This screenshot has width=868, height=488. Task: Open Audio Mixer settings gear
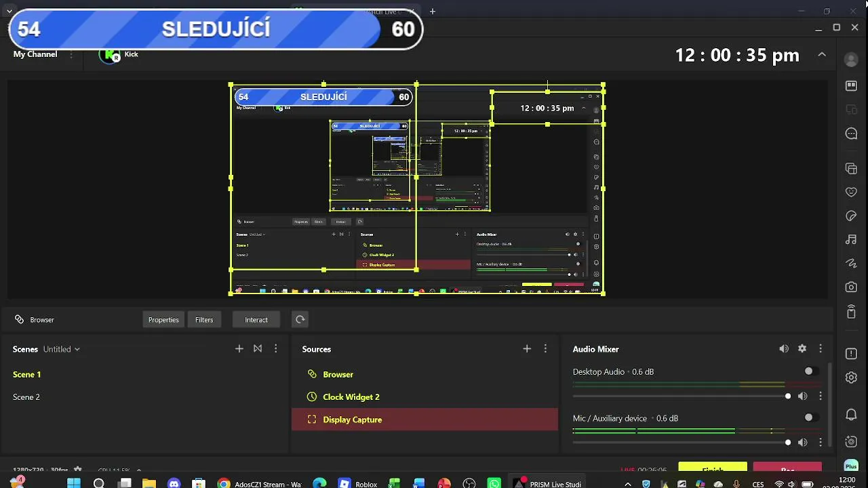coord(802,348)
